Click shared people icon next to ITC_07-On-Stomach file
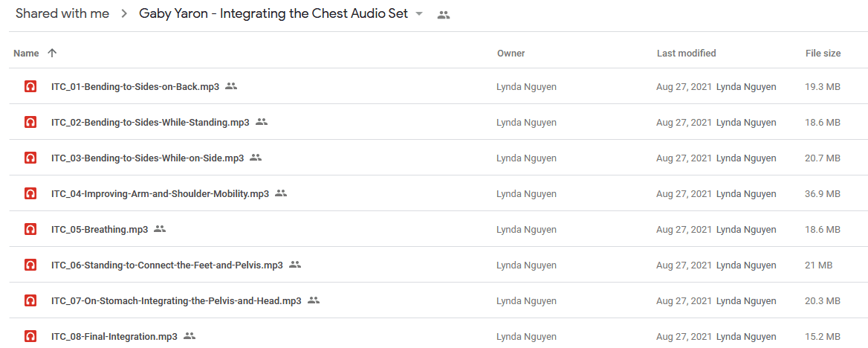 point(314,300)
